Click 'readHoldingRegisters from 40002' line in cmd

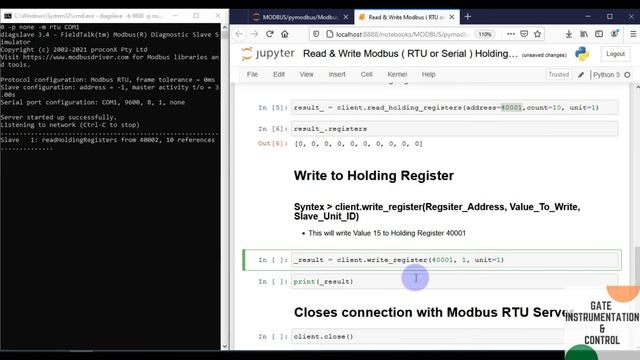click(107, 140)
